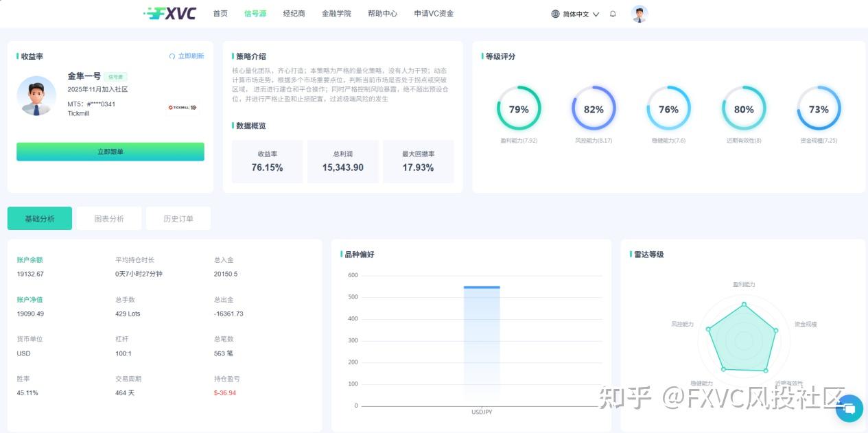Open the 信号源 nav item
The image size is (868, 433).
tap(255, 13)
